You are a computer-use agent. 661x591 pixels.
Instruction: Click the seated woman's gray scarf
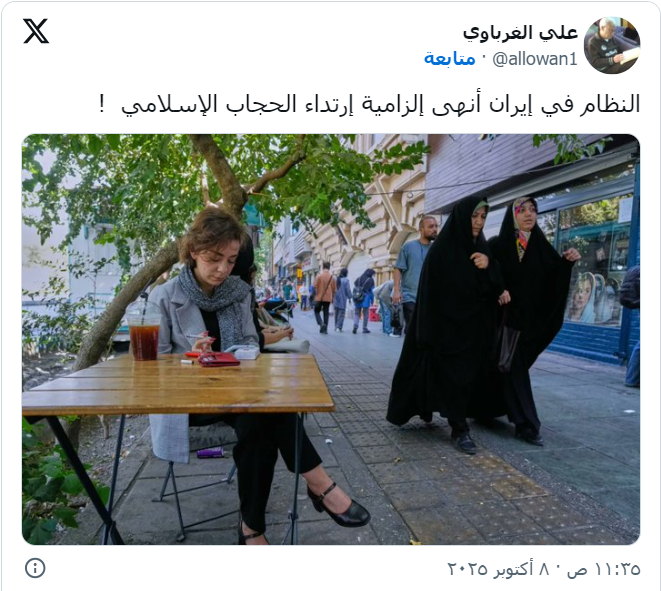pyautogui.click(x=215, y=304)
